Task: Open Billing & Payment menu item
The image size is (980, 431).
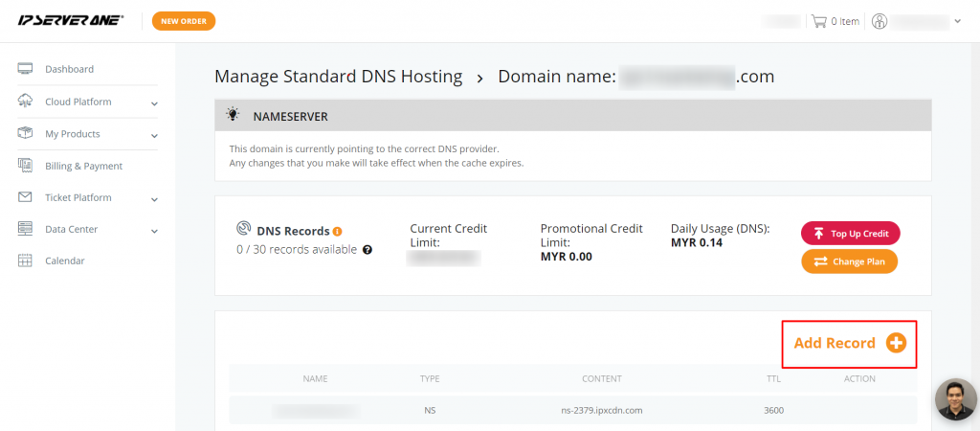Action: (84, 166)
